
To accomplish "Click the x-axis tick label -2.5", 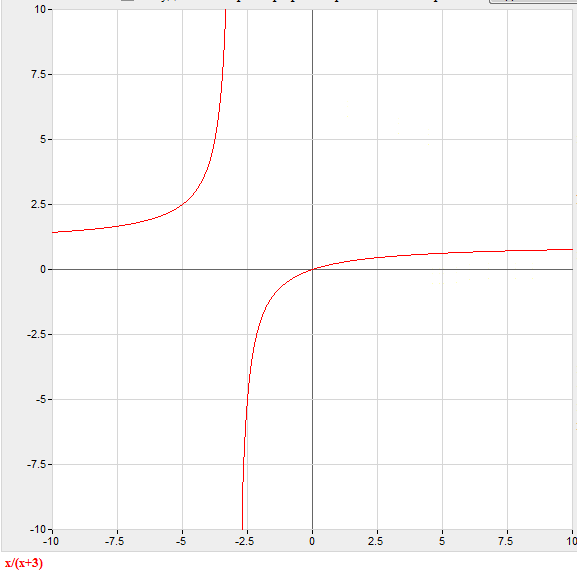I will click(x=244, y=541).
